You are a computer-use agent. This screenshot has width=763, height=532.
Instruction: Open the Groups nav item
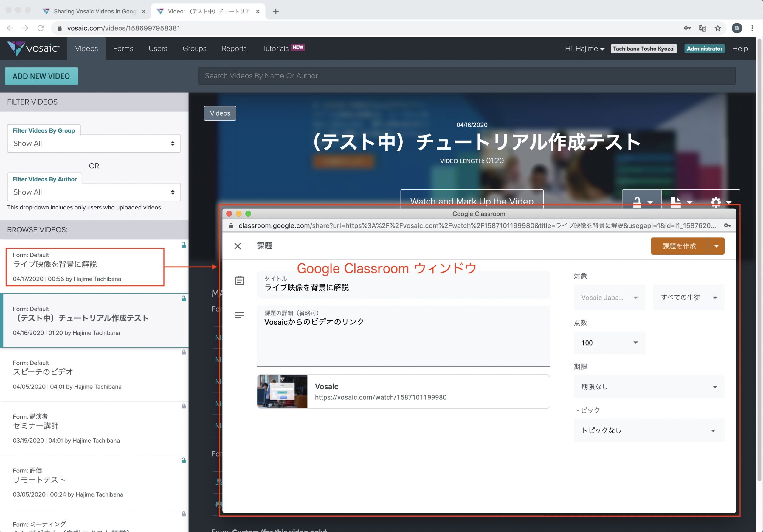[194, 49]
